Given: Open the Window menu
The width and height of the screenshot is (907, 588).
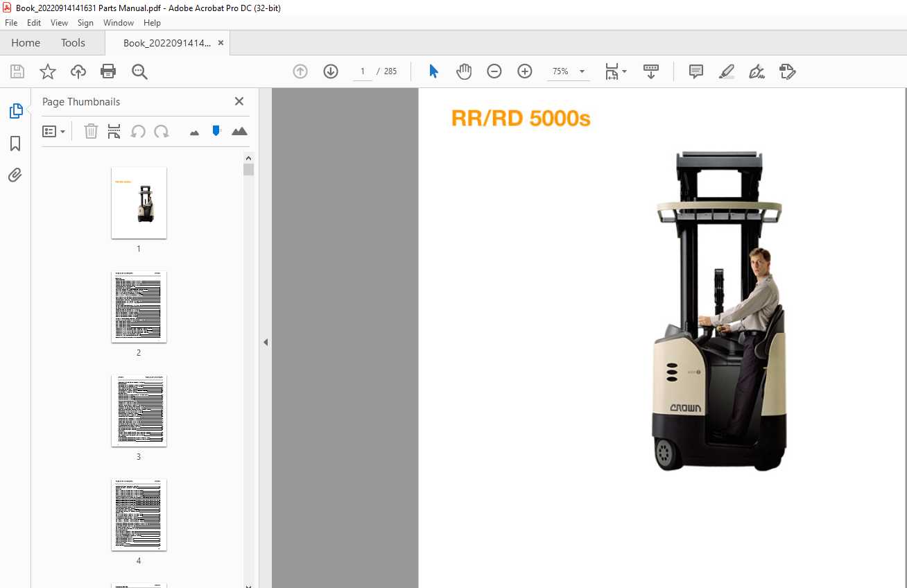Looking at the screenshot, I should pyautogui.click(x=119, y=23).
